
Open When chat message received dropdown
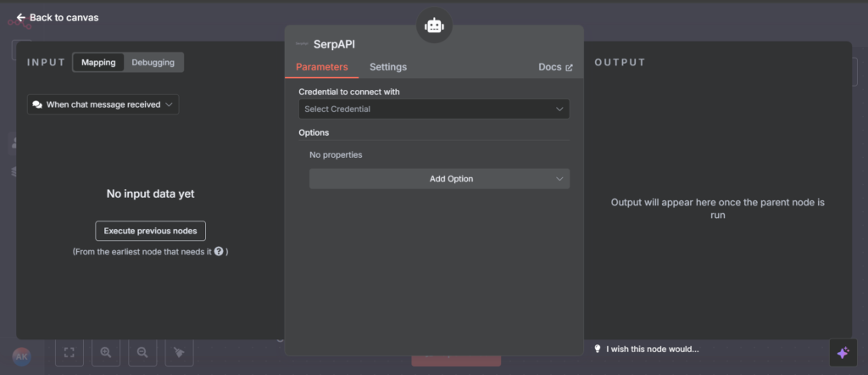103,104
